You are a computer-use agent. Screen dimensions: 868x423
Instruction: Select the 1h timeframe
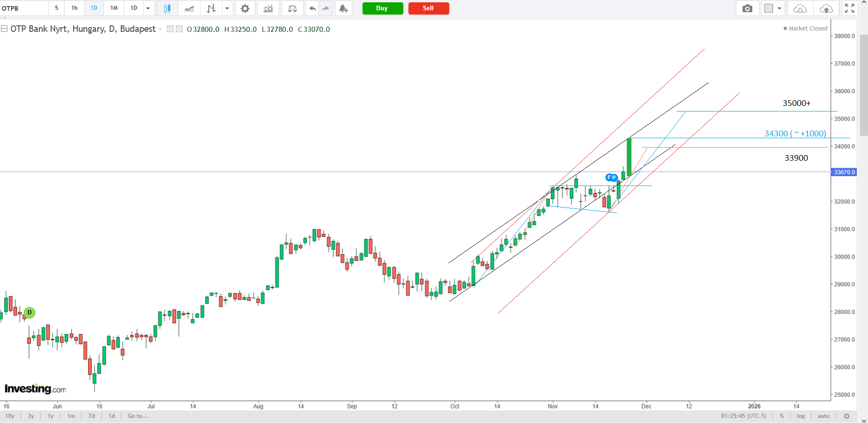[74, 8]
